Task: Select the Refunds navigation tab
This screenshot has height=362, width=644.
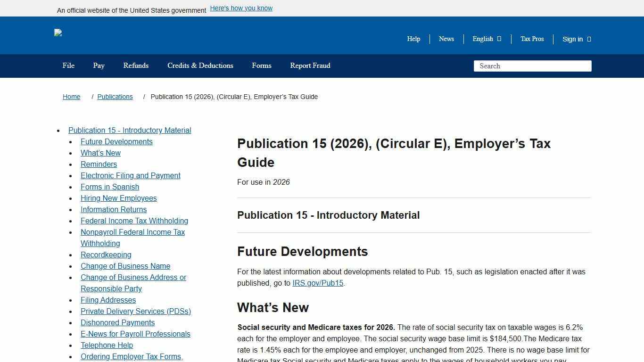Action: click(136, 66)
